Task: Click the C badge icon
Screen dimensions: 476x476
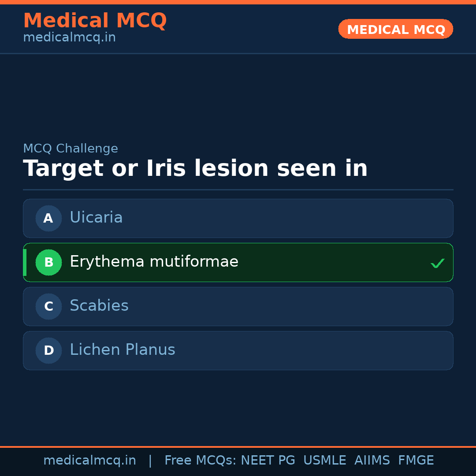Action: [x=48, y=306]
